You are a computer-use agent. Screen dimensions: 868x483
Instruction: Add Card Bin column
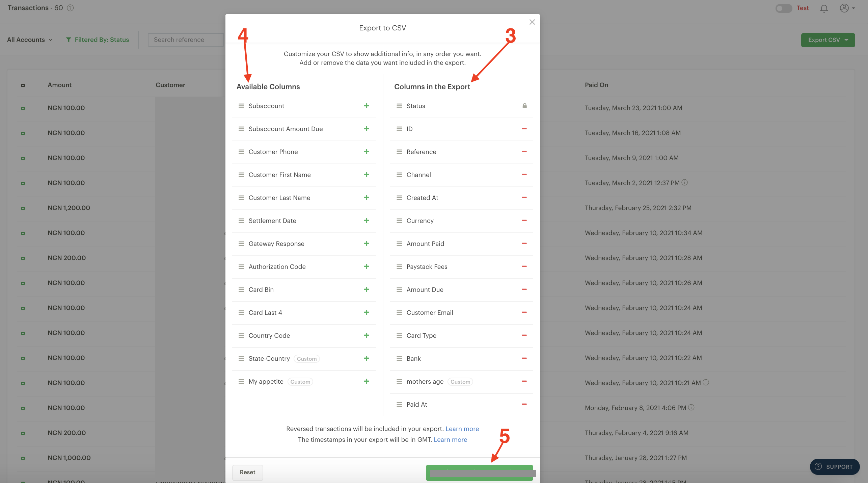(x=367, y=289)
